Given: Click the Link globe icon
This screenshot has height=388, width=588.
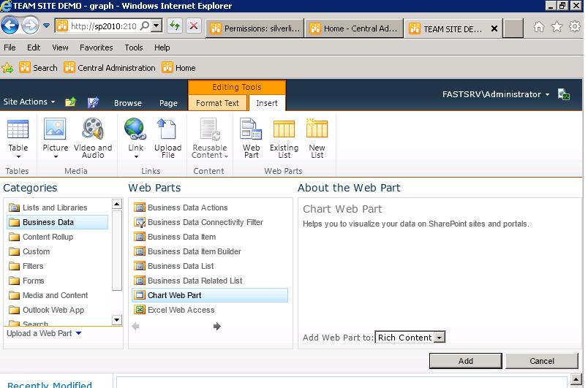Looking at the screenshot, I should click(135, 129).
